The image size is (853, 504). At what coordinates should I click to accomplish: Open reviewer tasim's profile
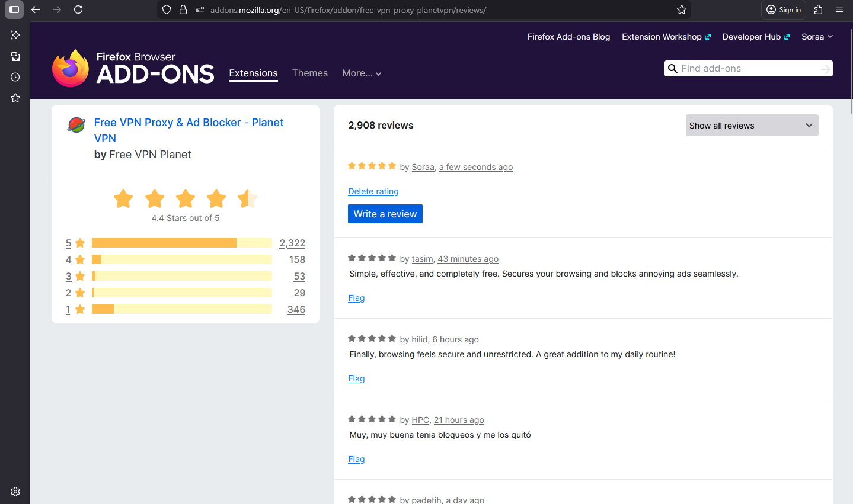422,259
